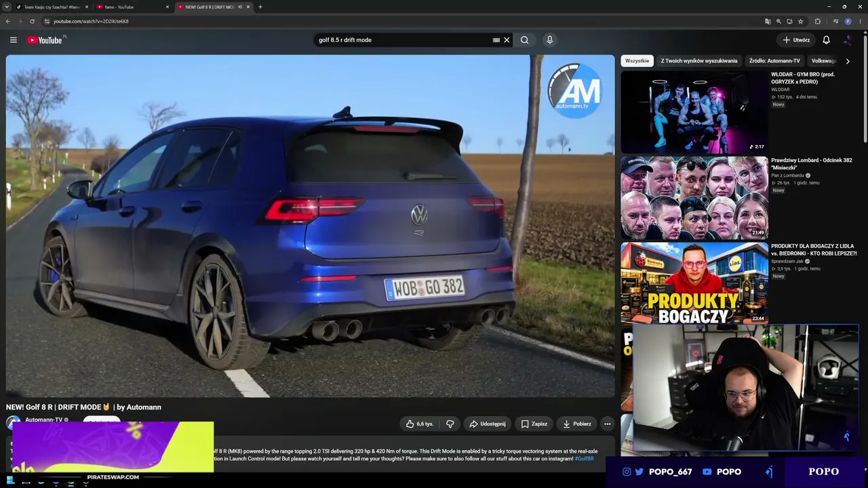The width and height of the screenshot is (868, 488).
Task: Open the install app icon in the address bar
Action: pos(789,21)
